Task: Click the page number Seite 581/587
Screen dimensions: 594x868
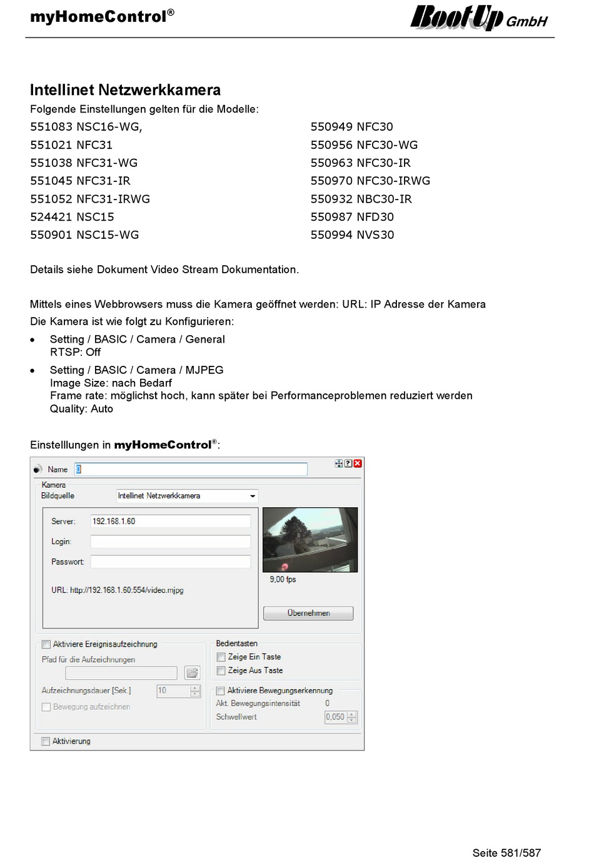Action: pos(506,853)
